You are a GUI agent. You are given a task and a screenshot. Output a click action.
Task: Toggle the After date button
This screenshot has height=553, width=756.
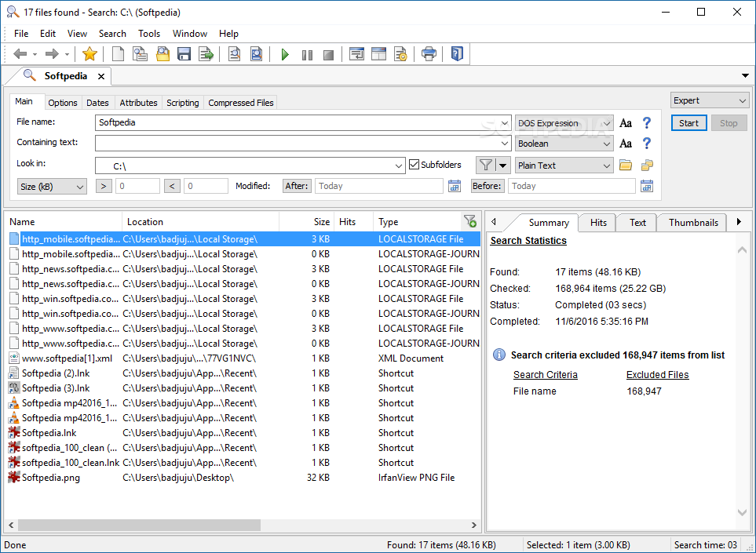[x=297, y=186]
